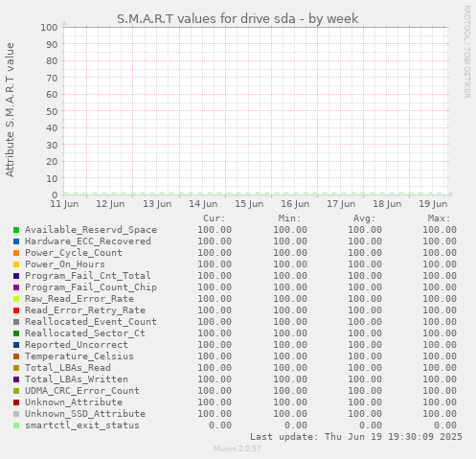Screen dimensions: 476x459
Task: Click the blue Hardware_ECC_Recovered legend swatch
Action: [x=16, y=241]
